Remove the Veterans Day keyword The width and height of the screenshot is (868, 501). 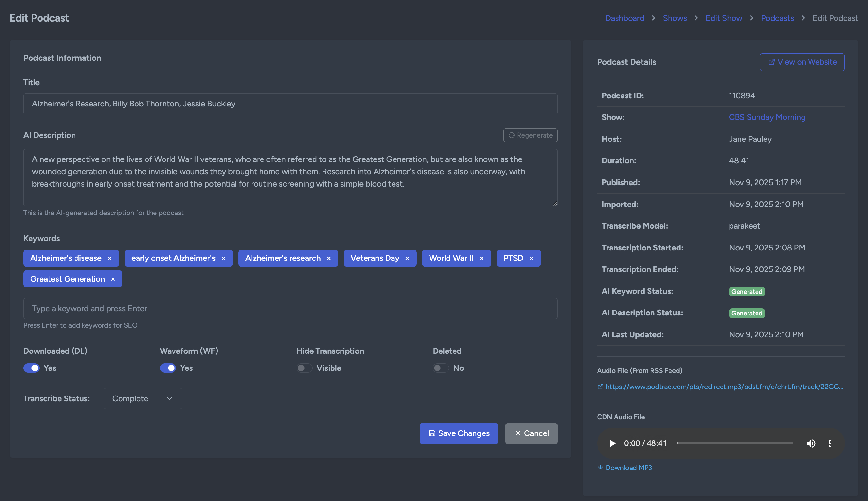[x=407, y=258]
